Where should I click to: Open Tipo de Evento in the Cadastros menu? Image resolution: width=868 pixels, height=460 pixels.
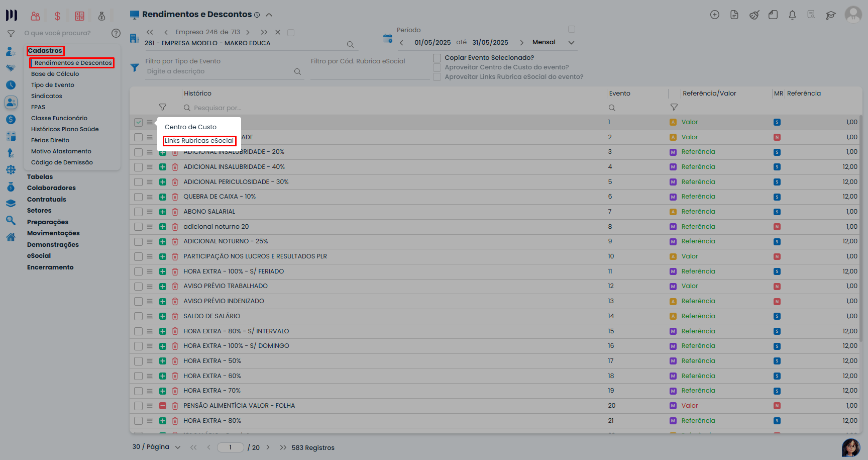point(53,85)
